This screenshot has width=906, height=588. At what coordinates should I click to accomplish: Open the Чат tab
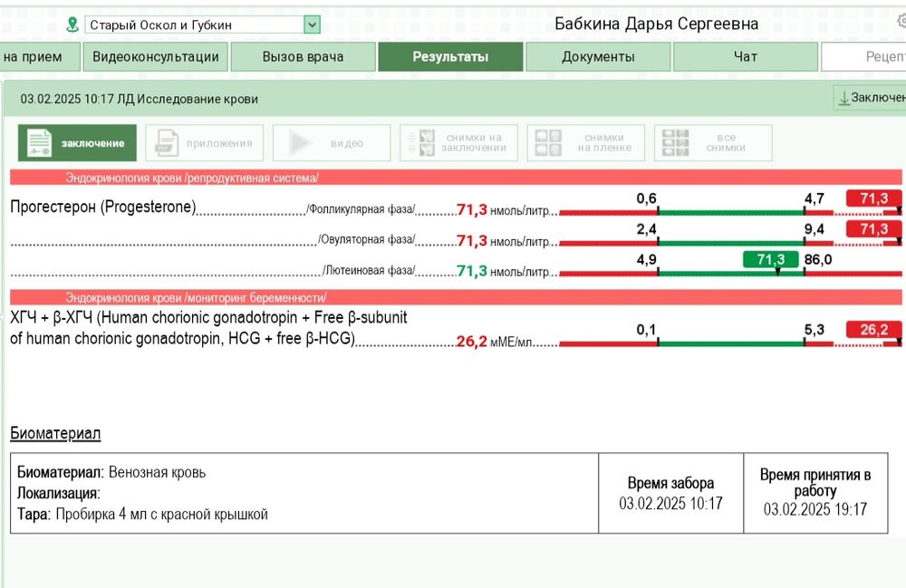click(x=745, y=57)
